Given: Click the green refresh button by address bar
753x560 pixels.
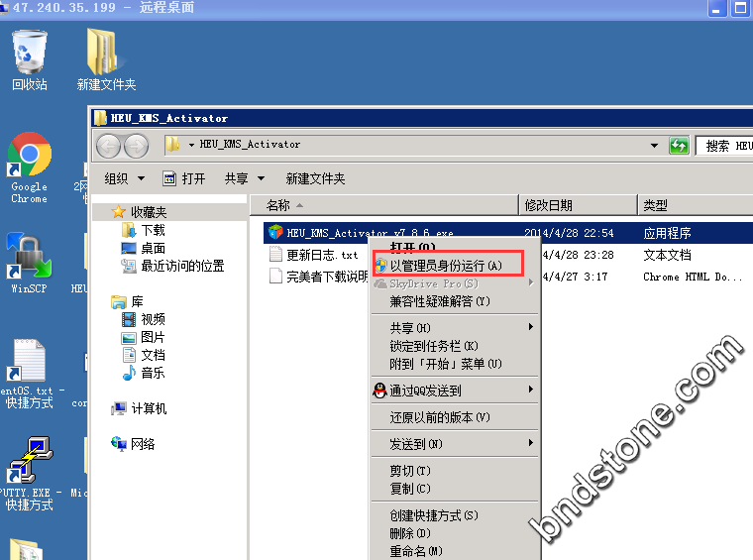Looking at the screenshot, I should point(679,146).
